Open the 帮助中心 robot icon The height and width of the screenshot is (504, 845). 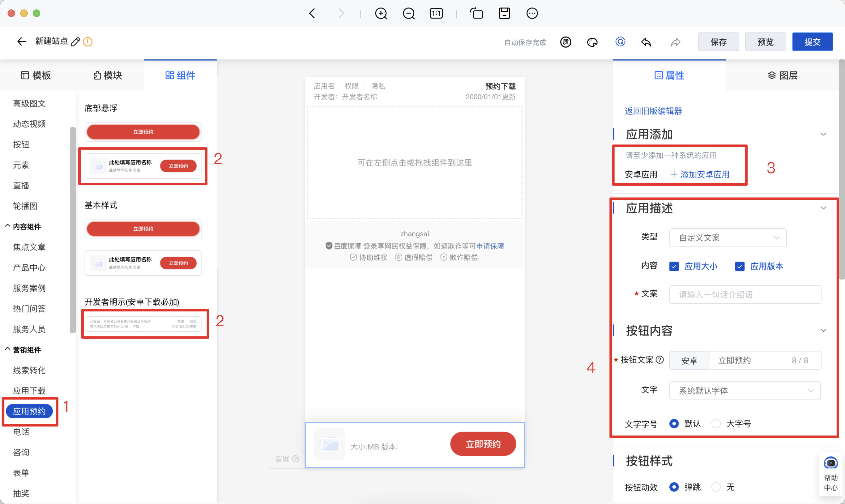point(830,463)
